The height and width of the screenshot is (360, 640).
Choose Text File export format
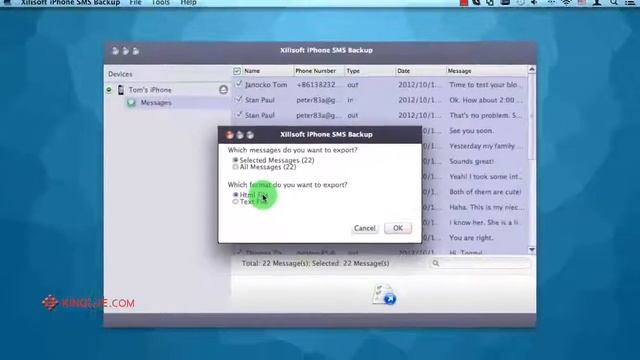click(235, 202)
